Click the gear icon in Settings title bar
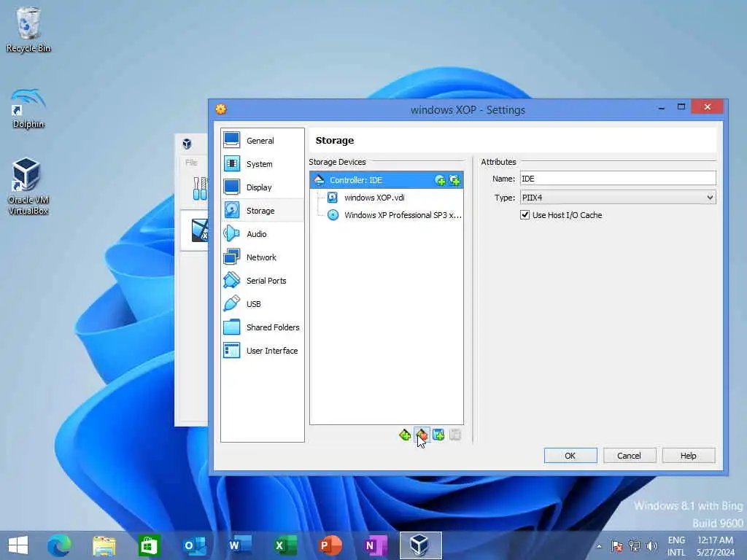The height and width of the screenshot is (560, 747). 220,109
